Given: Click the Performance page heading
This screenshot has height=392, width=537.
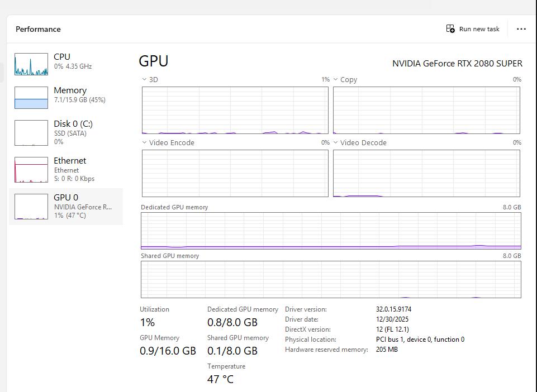Looking at the screenshot, I should pyautogui.click(x=38, y=29).
